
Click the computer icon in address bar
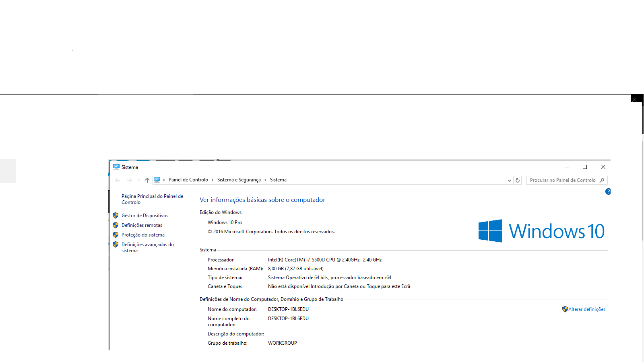click(157, 180)
